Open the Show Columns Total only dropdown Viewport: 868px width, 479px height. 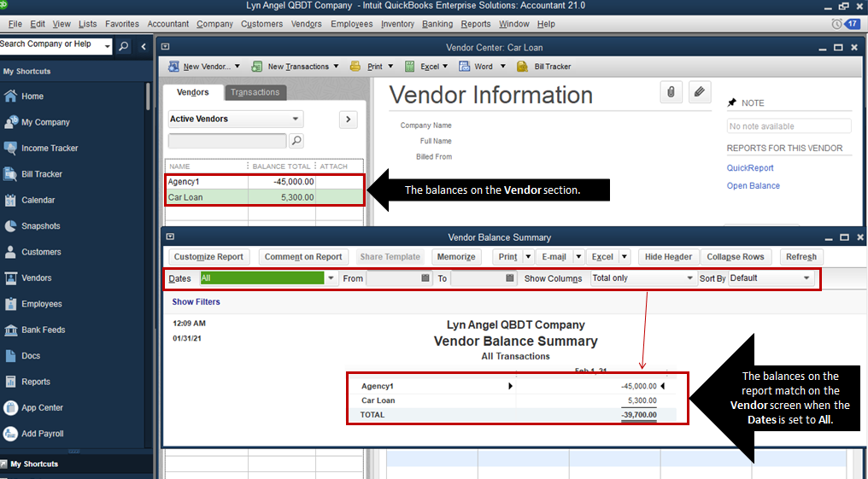(x=690, y=278)
